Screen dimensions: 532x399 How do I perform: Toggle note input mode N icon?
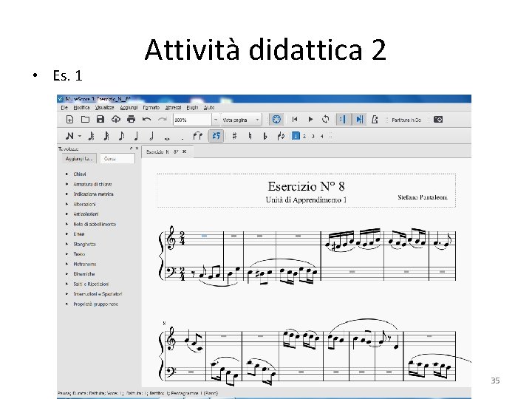point(69,137)
